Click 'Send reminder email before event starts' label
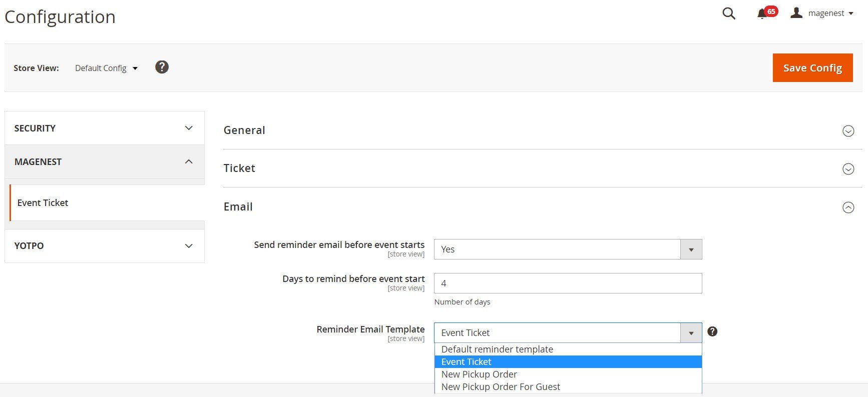The width and height of the screenshot is (868, 397). coord(339,244)
